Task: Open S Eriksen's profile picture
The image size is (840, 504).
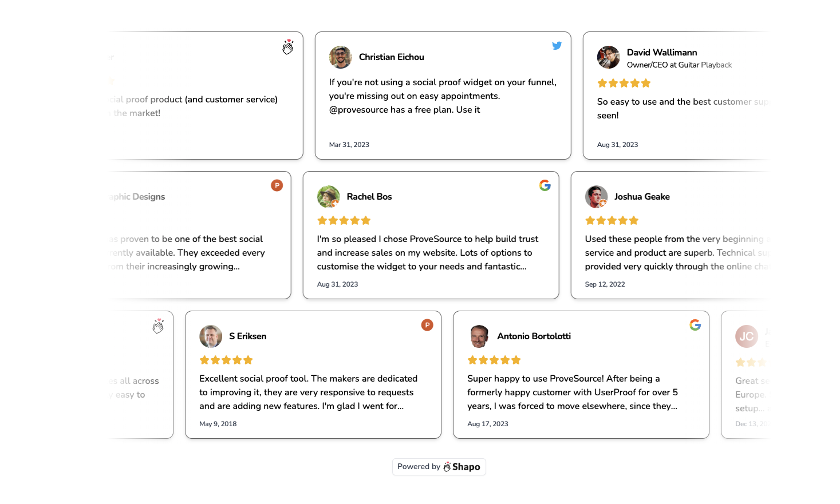Action: pyautogui.click(x=211, y=336)
